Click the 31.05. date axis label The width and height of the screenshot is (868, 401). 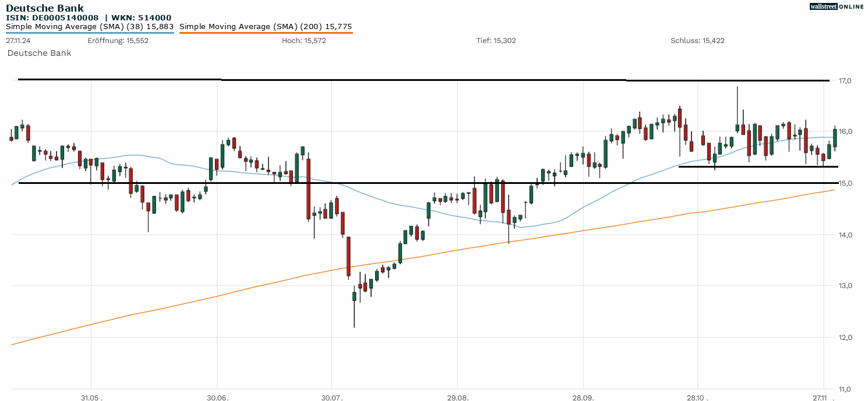[91, 398]
